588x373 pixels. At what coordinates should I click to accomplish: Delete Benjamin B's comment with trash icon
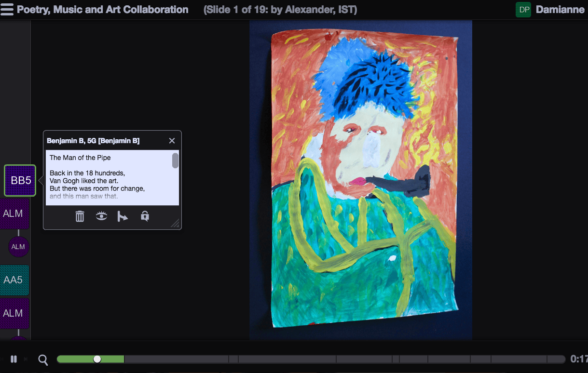click(80, 216)
